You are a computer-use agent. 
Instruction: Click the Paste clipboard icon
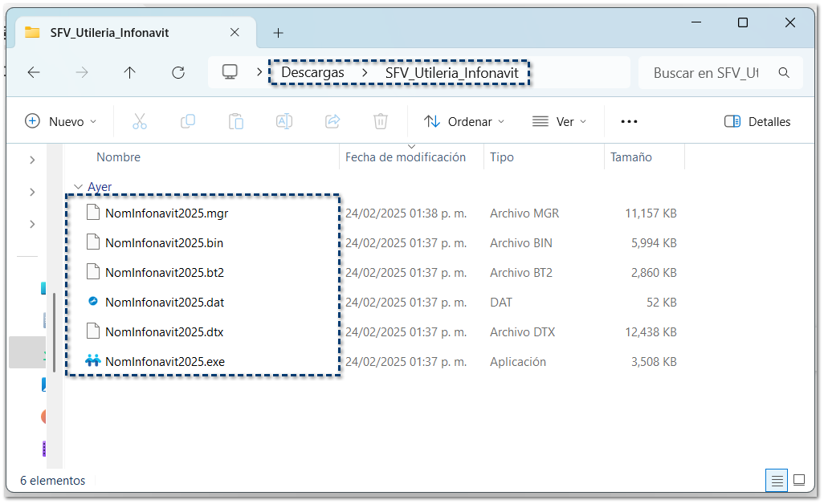[236, 121]
